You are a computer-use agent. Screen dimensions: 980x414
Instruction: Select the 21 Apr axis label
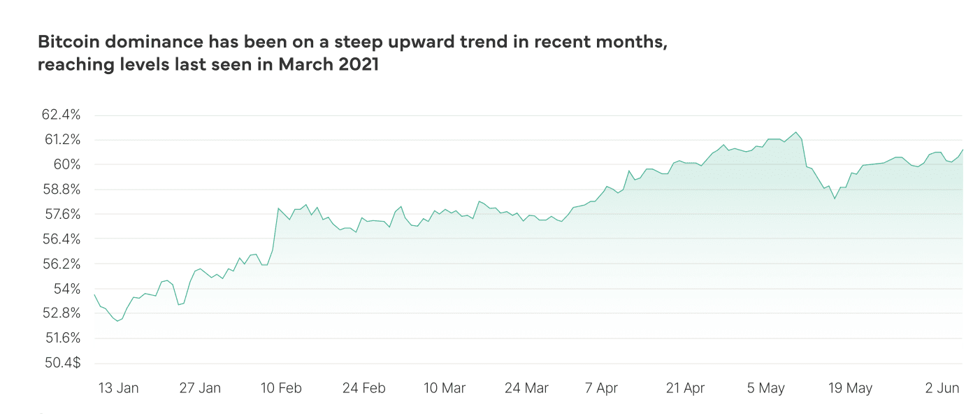(x=684, y=388)
